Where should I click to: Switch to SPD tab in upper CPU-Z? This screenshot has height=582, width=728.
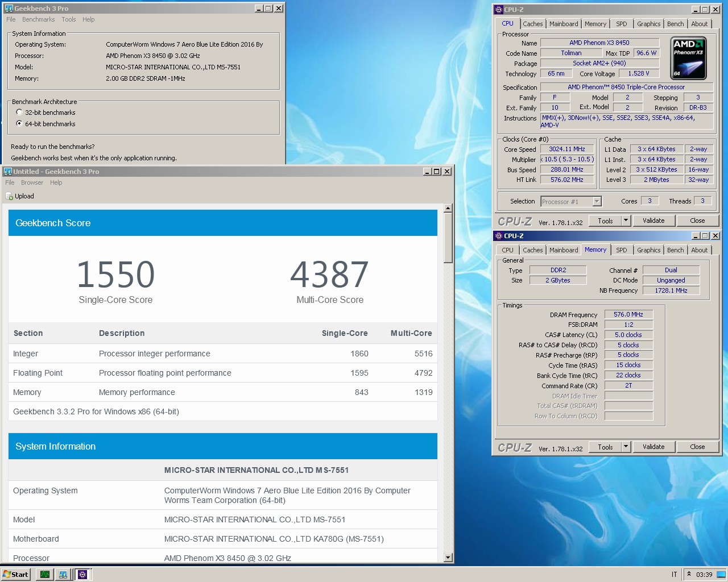pos(622,24)
